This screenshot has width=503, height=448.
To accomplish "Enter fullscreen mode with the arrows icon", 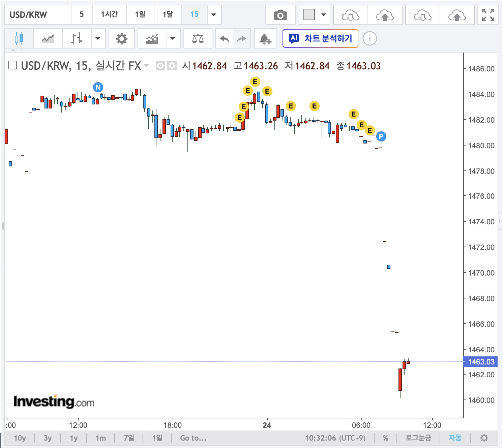I will 488,15.
